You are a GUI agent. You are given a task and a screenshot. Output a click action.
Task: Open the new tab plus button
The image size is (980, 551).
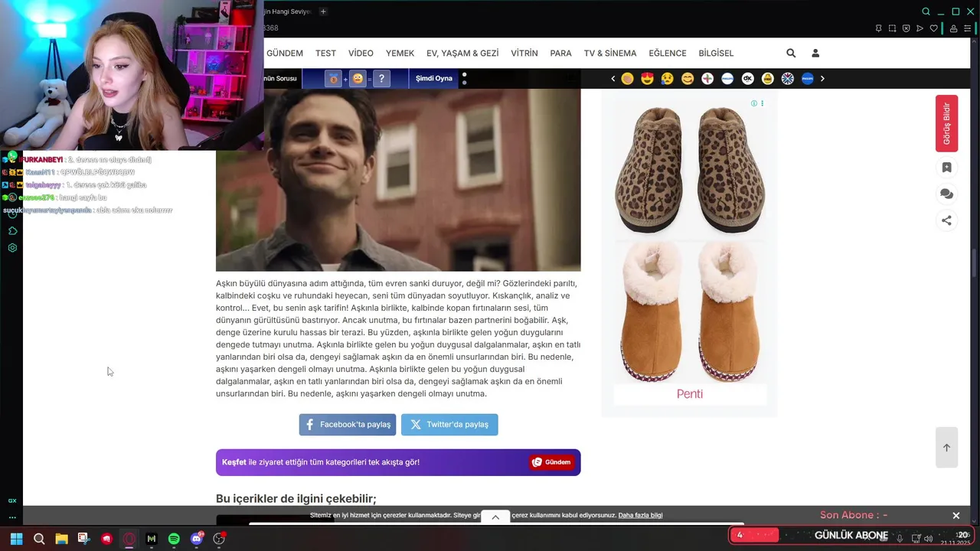coord(323,11)
